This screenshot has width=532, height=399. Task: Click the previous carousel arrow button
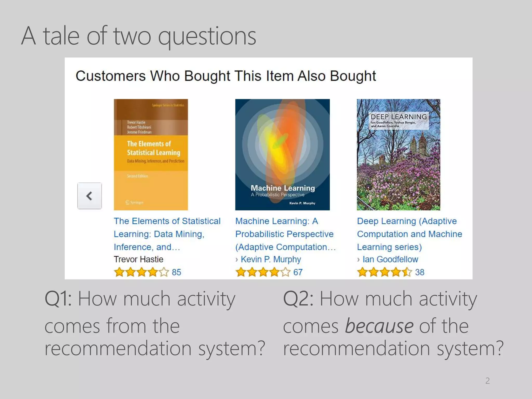(89, 196)
